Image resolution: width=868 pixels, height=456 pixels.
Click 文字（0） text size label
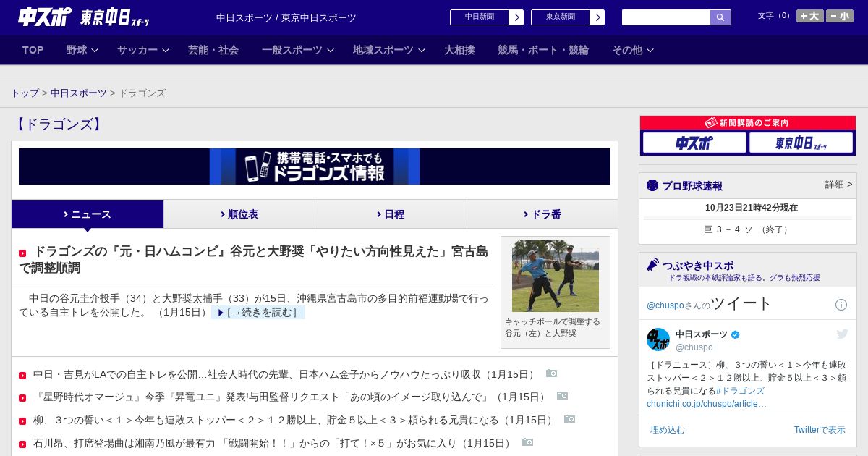pos(775,15)
